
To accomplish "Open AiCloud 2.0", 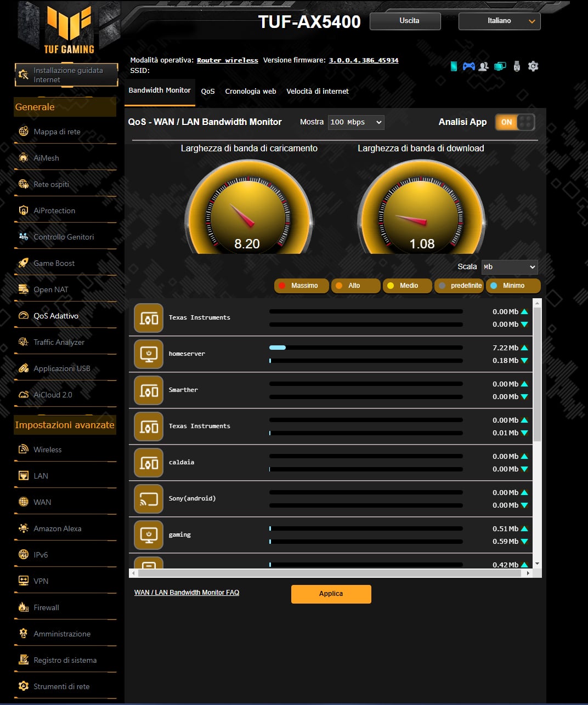I will (x=65, y=395).
